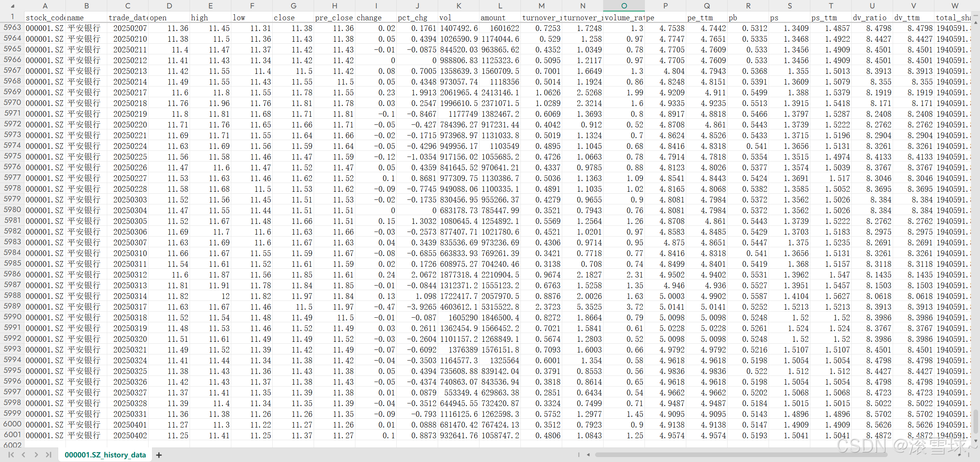Click the vertical scrollbar up arrow
This screenshot has height=462, width=980.
tap(975, 23)
